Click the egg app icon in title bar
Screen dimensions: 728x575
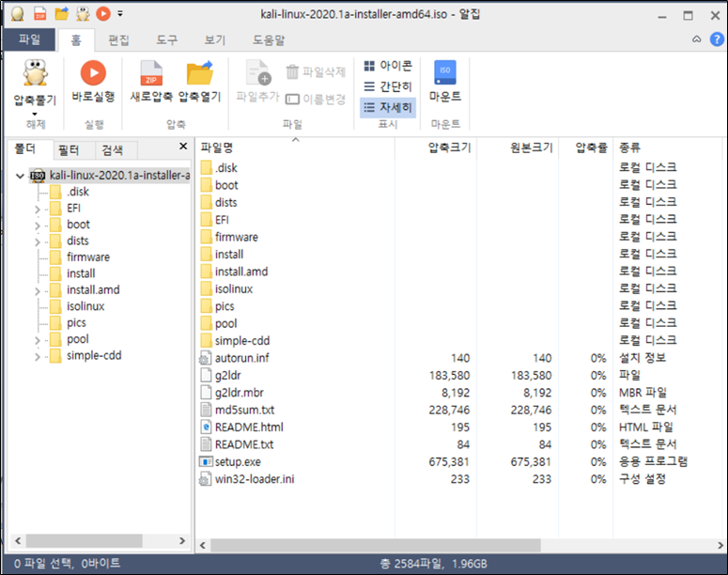pos(17,14)
